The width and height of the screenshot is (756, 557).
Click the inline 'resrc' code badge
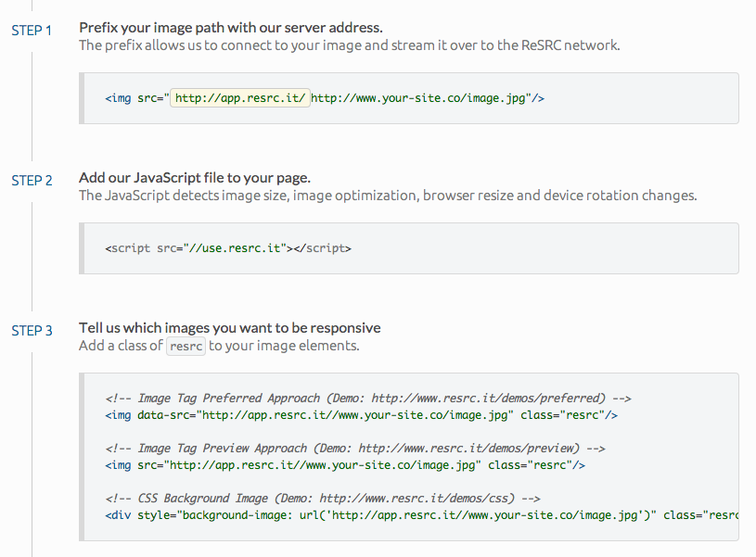coord(186,347)
